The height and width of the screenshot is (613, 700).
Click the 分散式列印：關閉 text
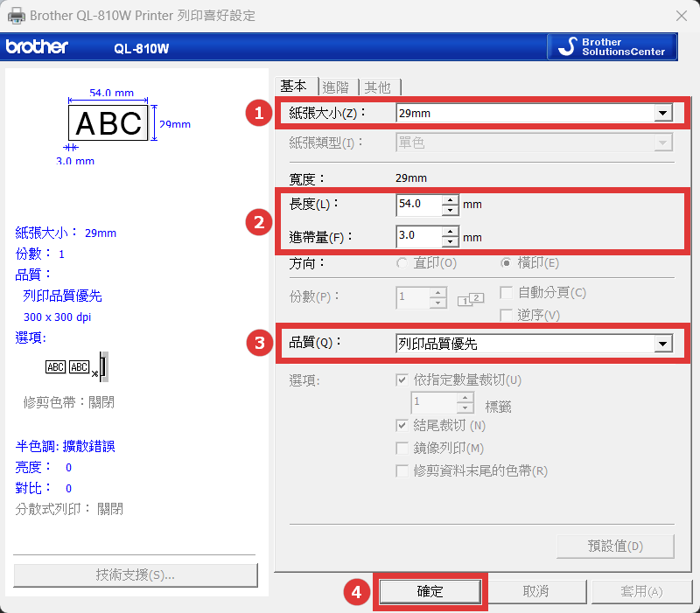click(x=69, y=509)
